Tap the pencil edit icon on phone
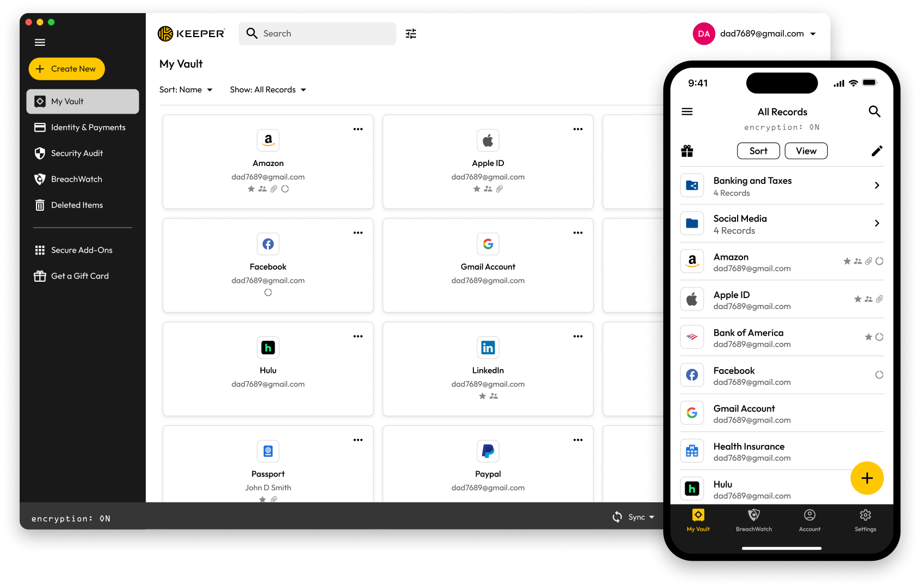Screen dimensions: 921x588 coord(877,151)
